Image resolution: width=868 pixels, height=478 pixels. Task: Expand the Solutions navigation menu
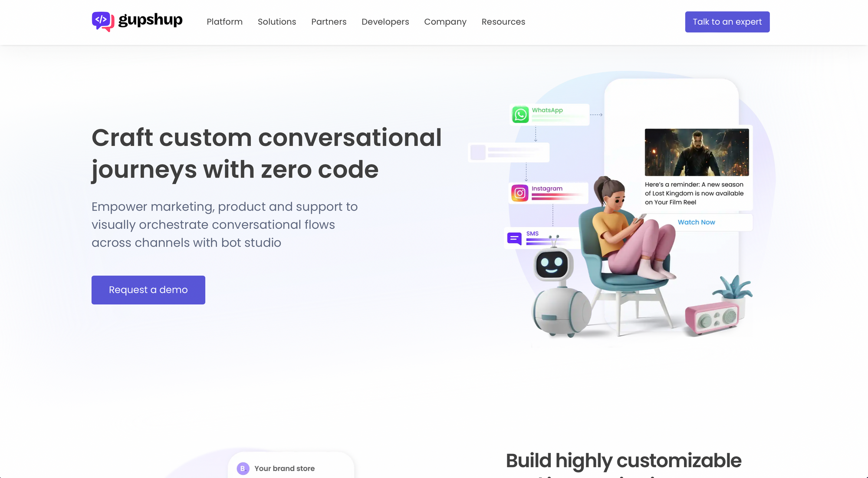(276, 22)
